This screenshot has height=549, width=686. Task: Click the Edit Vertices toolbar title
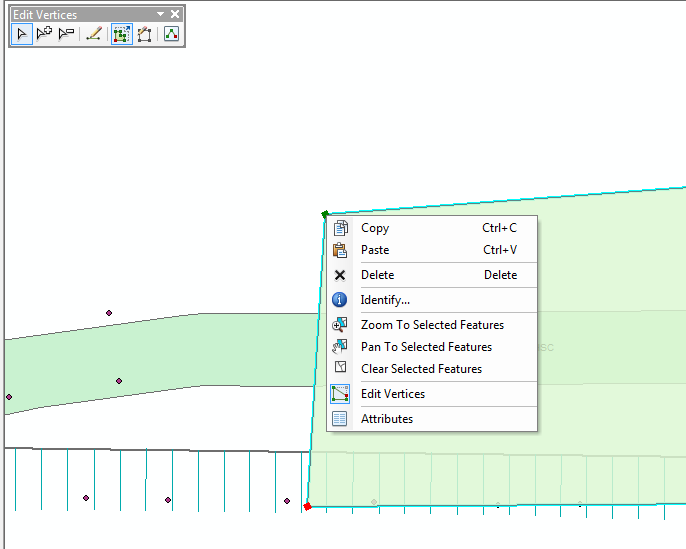point(45,14)
